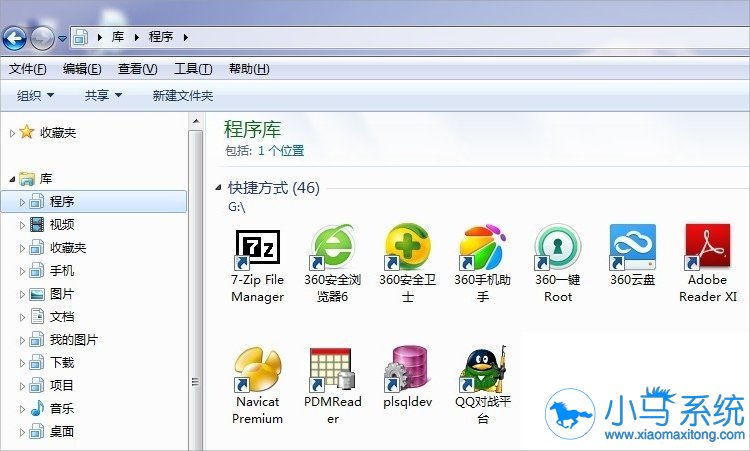Image resolution: width=750 pixels, height=451 pixels.
Task: Open the Adobe Reader XI shortcut
Action: click(x=708, y=264)
